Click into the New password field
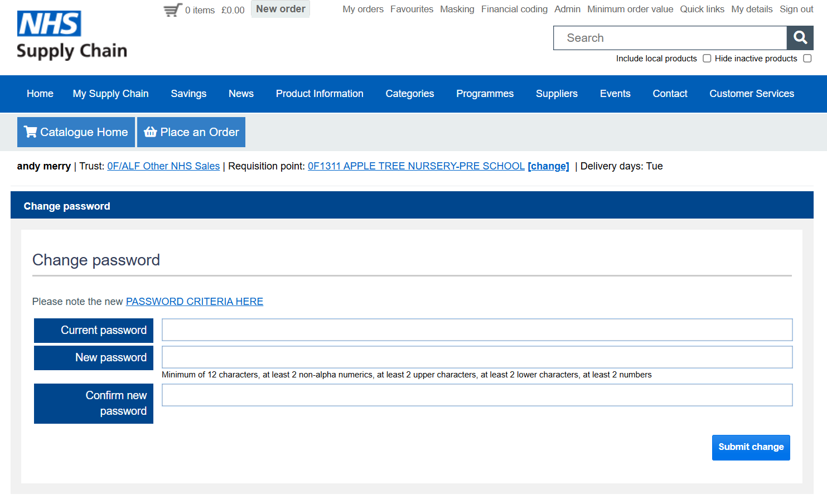The width and height of the screenshot is (827, 504). point(477,357)
